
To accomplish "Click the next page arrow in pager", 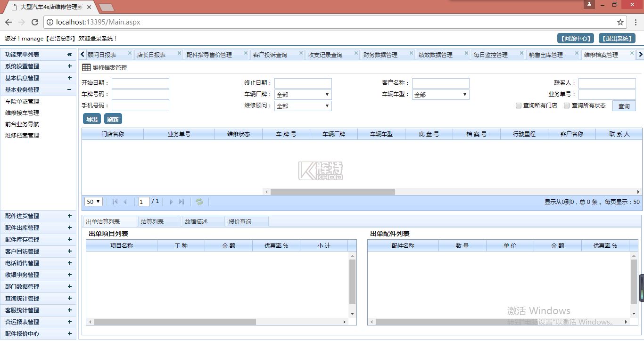I will tap(171, 202).
